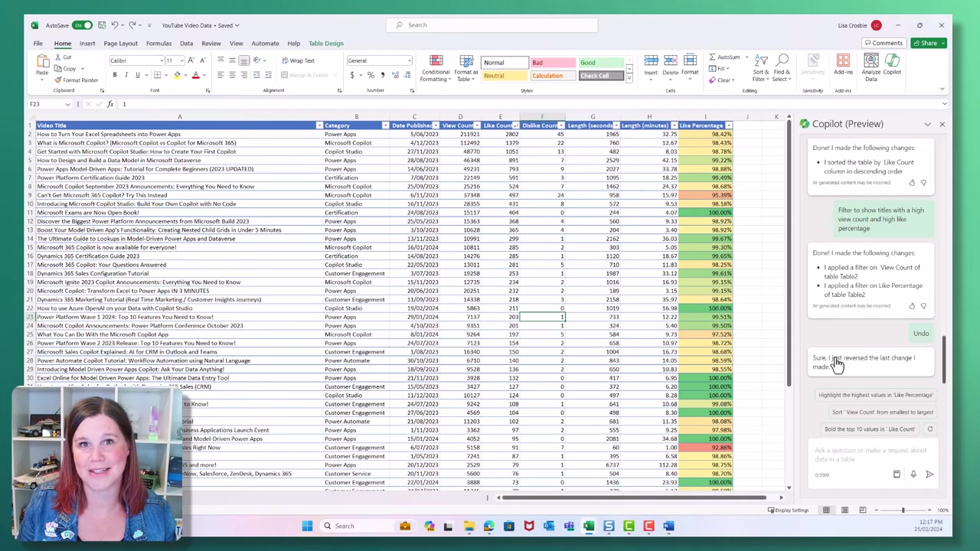Select suggestion 'Highlight the highest values in Like Percentage'

[876, 395]
